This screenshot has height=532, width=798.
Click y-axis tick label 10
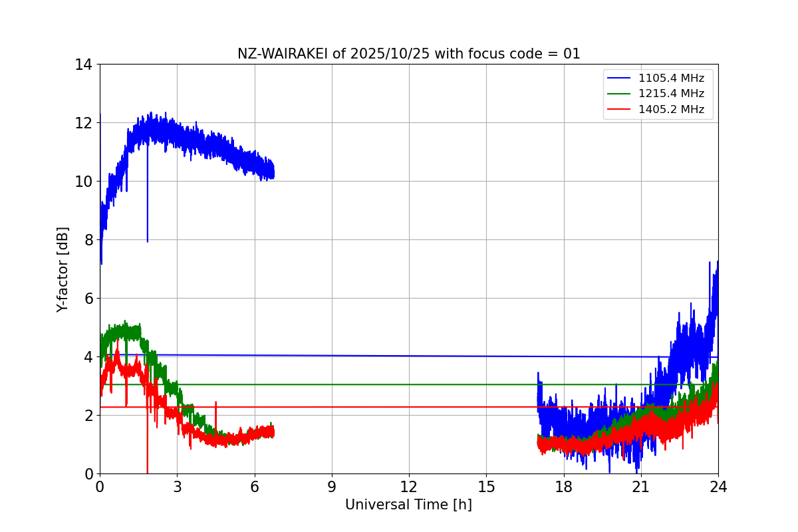83,182
